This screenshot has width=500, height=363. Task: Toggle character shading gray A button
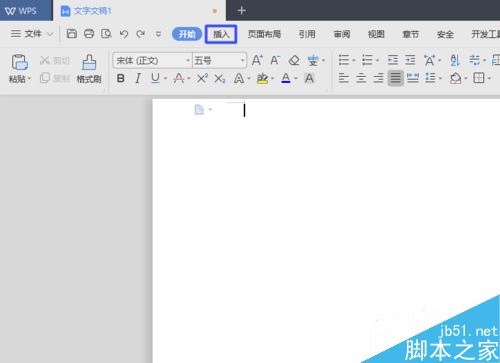(309, 79)
